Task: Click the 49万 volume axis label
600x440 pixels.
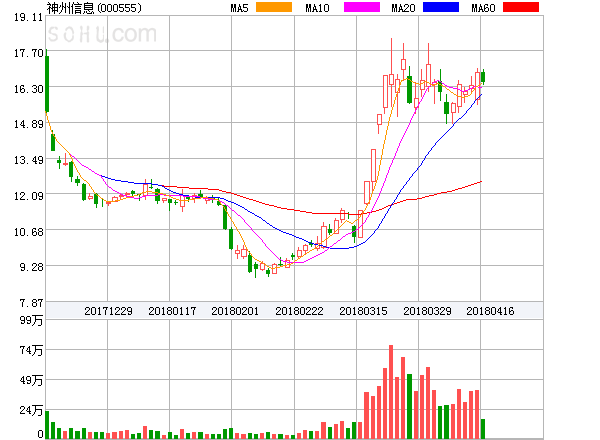Action: click(x=31, y=380)
